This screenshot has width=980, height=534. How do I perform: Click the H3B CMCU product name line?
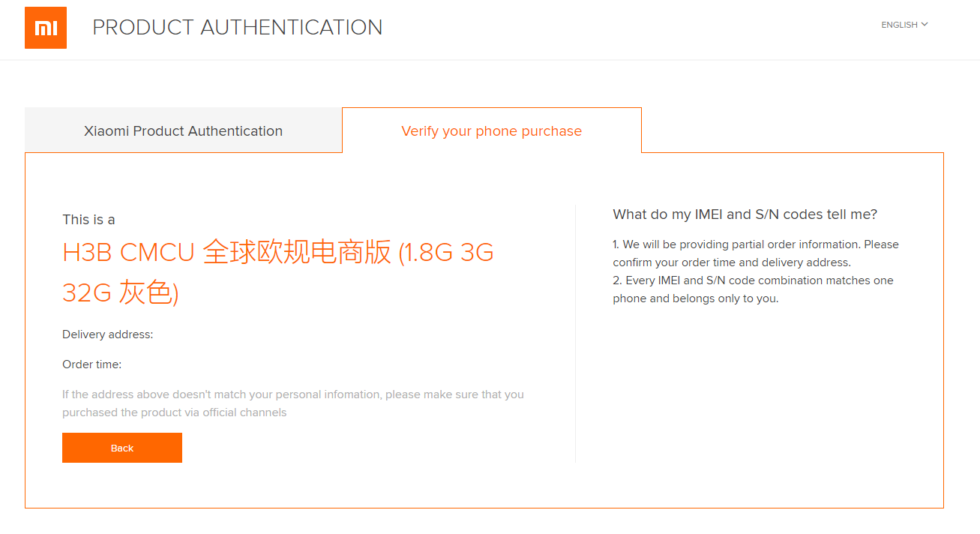pyautogui.click(x=277, y=253)
